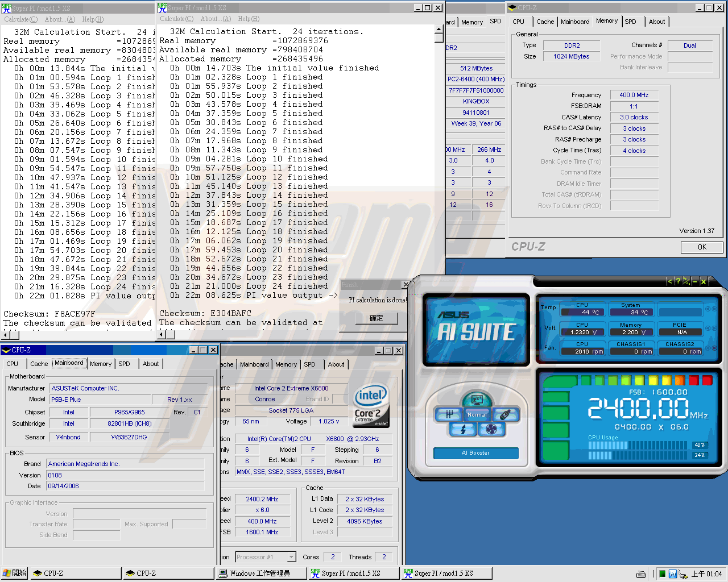Switch to Cache tab in Mainboard CPU-Z window
This screenshot has width=728, height=582.
click(x=39, y=364)
